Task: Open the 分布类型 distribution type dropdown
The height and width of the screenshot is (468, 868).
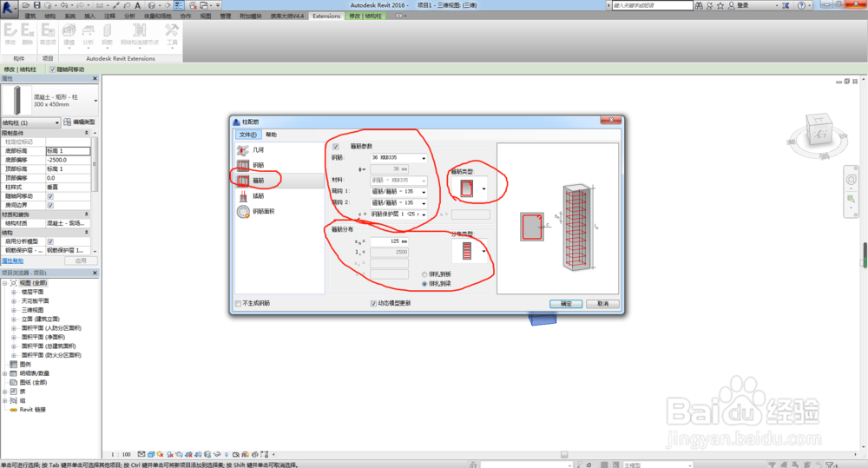Action: coord(483,251)
